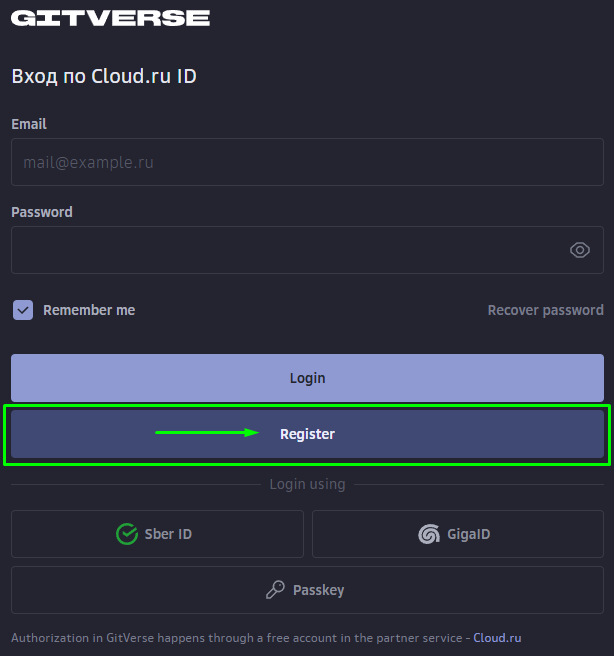This screenshot has width=614, height=656.
Task: Choose the Passkey login button
Action: point(307,590)
